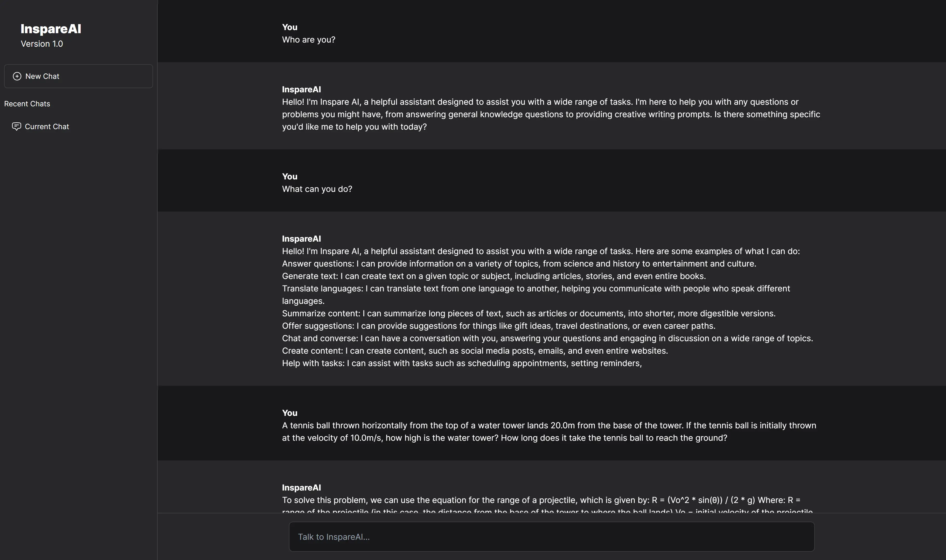946x560 pixels.
Task: Start a New Chat from the sidebar
Action: (78, 76)
